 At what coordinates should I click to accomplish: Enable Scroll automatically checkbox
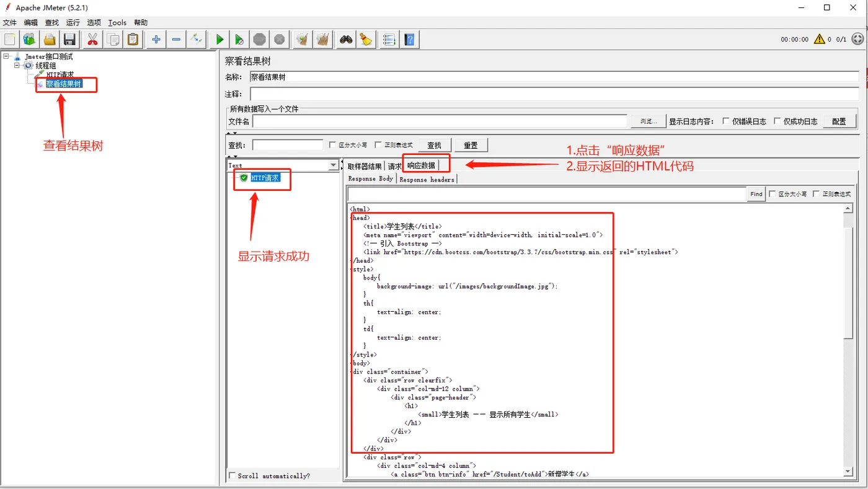pyautogui.click(x=232, y=476)
